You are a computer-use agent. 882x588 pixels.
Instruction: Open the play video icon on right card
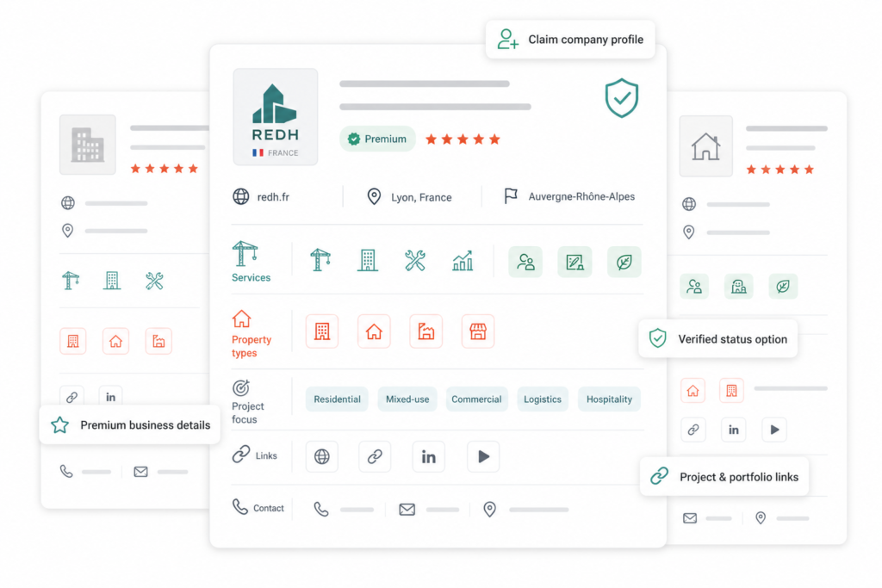[774, 430]
